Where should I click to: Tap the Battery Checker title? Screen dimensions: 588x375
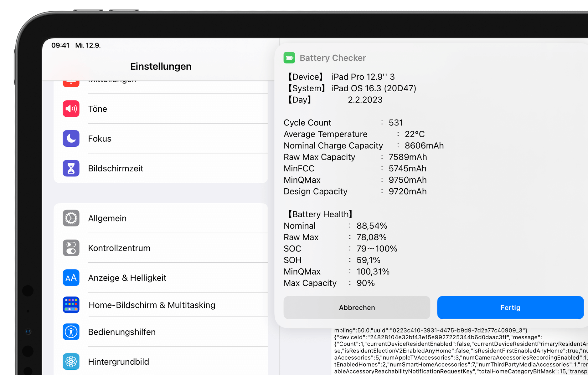click(333, 58)
